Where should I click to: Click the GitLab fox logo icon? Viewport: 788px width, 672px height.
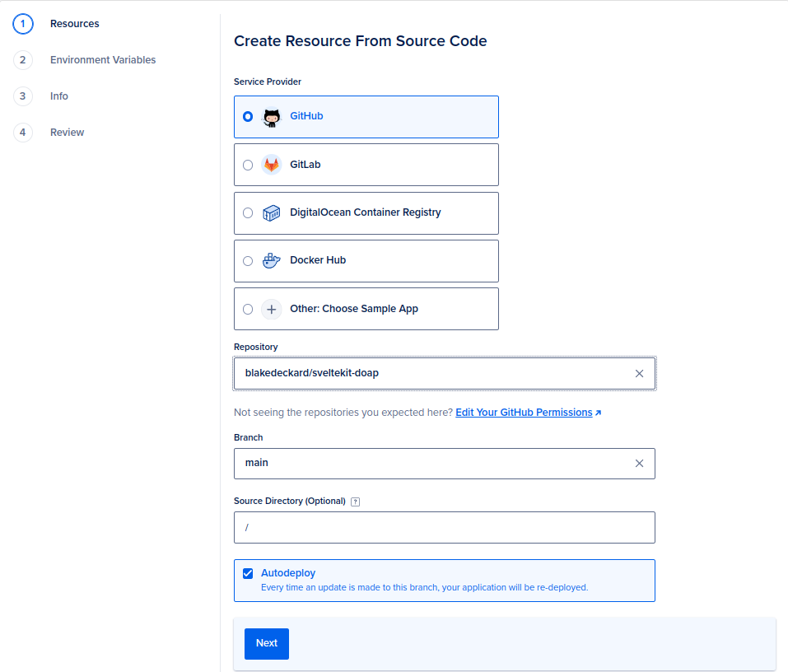click(272, 165)
